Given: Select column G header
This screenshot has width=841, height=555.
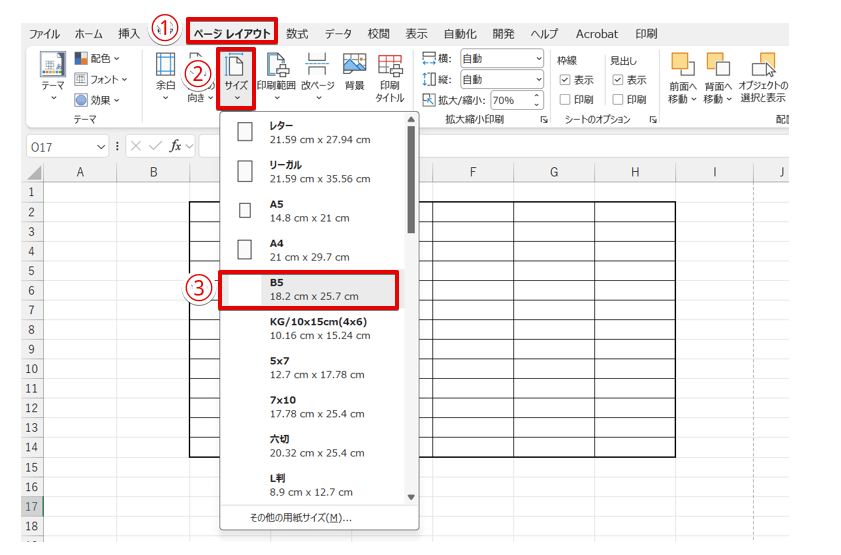Looking at the screenshot, I should click(554, 172).
